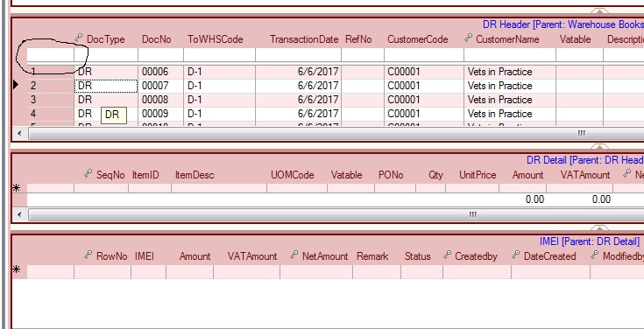
Task: Sort by RefNo column header
Action: 358,39
